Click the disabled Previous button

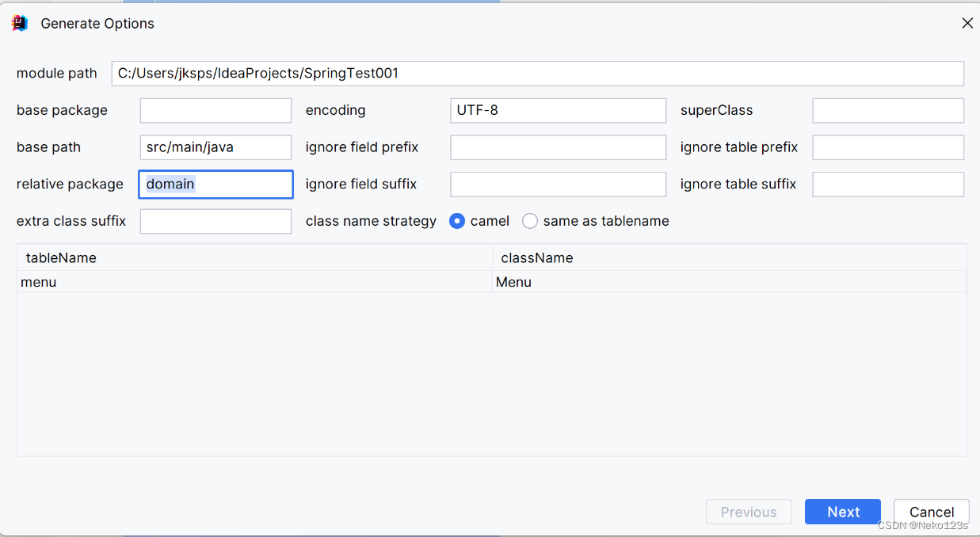[x=749, y=512]
